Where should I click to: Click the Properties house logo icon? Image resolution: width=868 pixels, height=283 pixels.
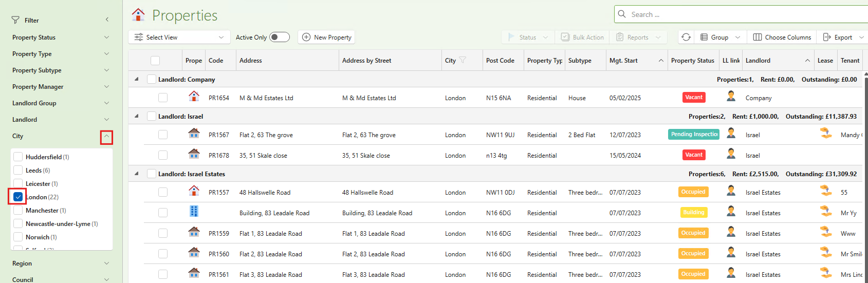coord(138,15)
